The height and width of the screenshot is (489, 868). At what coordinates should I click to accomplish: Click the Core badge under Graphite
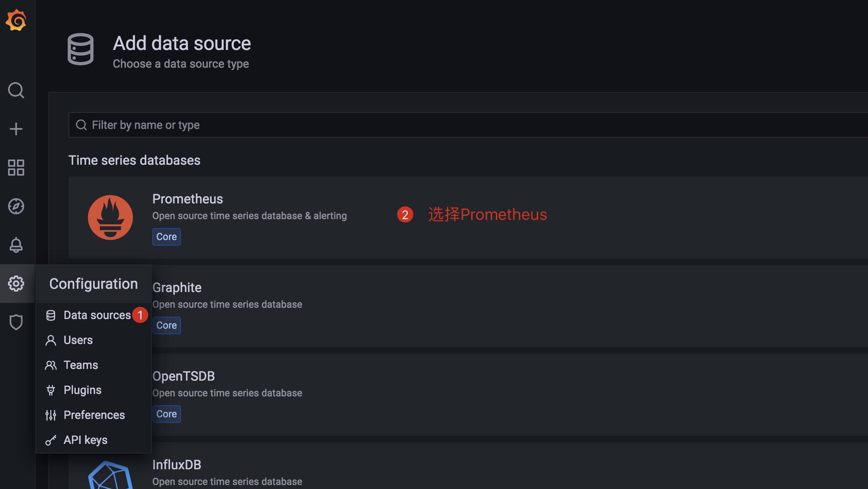click(166, 325)
